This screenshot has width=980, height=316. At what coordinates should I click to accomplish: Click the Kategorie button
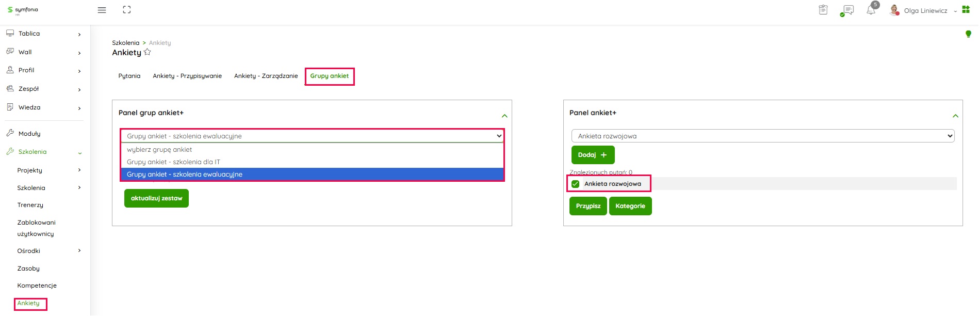pyautogui.click(x=630, y=206)
